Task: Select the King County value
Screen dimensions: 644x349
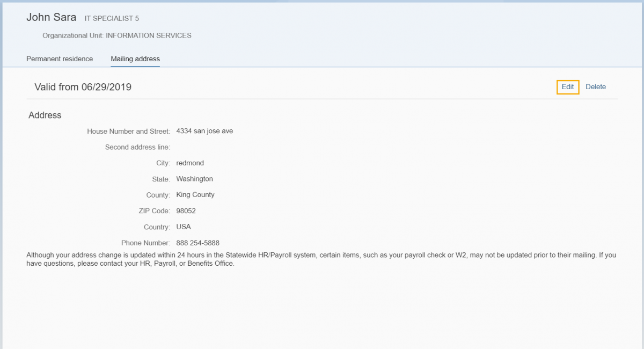Action: point(195,195)
